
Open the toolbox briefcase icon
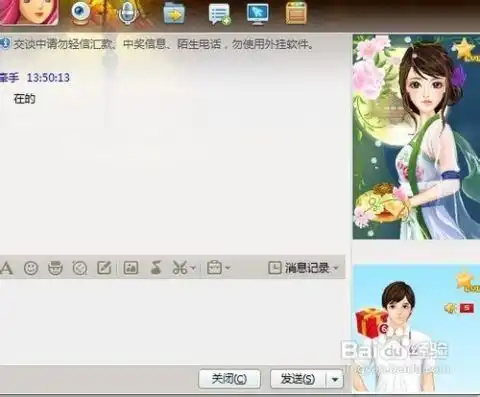(x=214, y=268)
